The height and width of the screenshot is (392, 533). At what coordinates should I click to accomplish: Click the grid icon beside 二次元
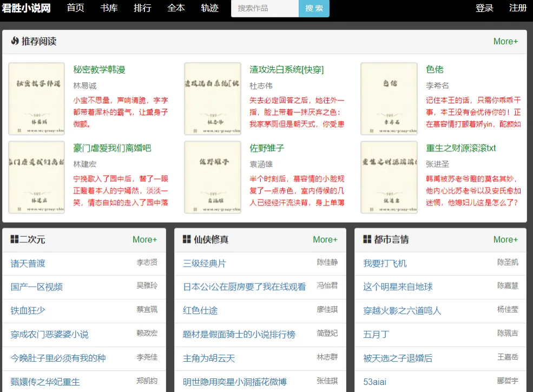point(14,239)
